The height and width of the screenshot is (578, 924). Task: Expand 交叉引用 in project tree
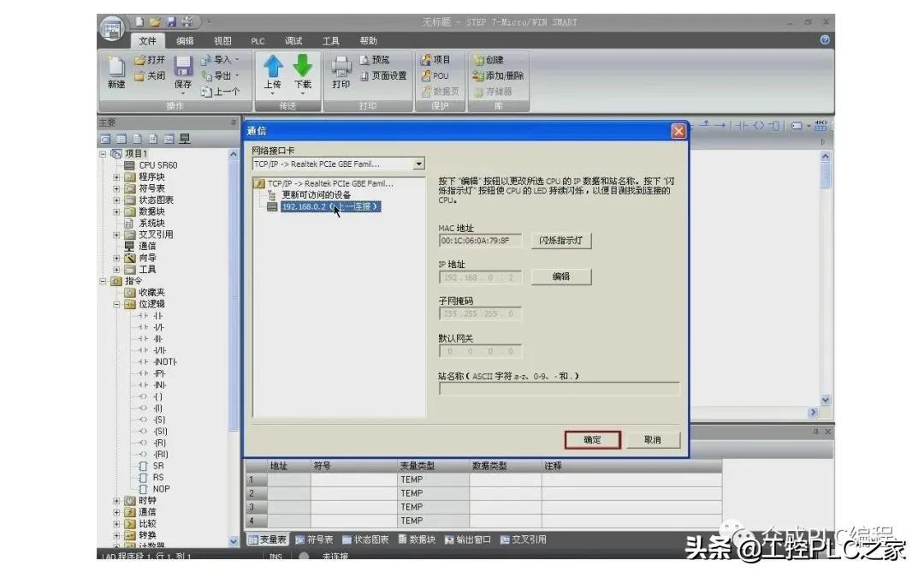coord(116,235)
